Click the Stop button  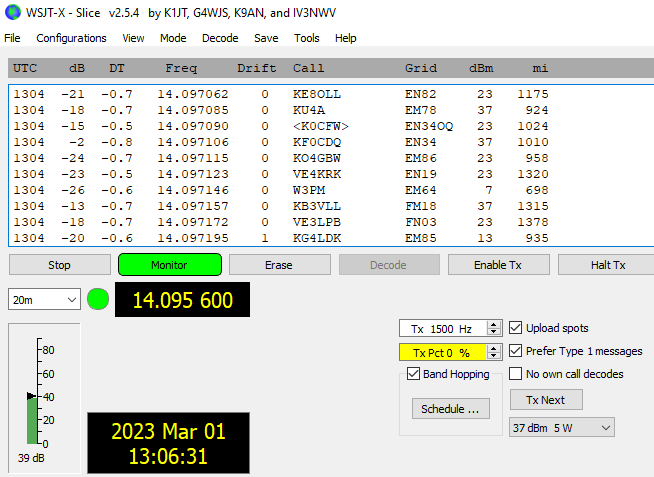click(x=60, y=265)
